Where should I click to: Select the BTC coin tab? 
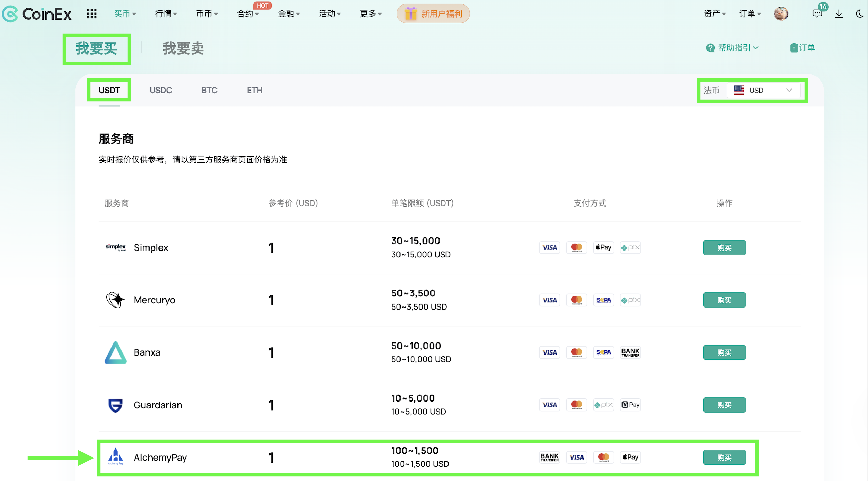coord(209,90)
